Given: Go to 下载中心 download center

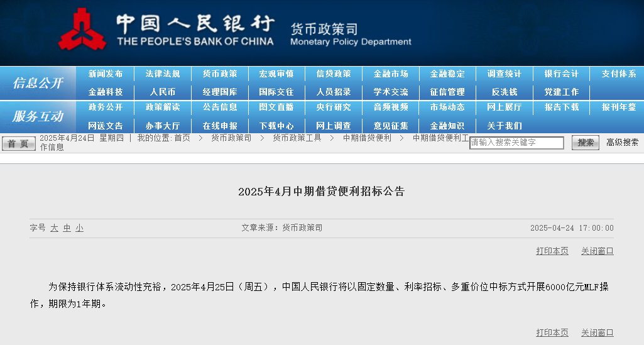Looking at the screenshot, I should click(276, 126).
